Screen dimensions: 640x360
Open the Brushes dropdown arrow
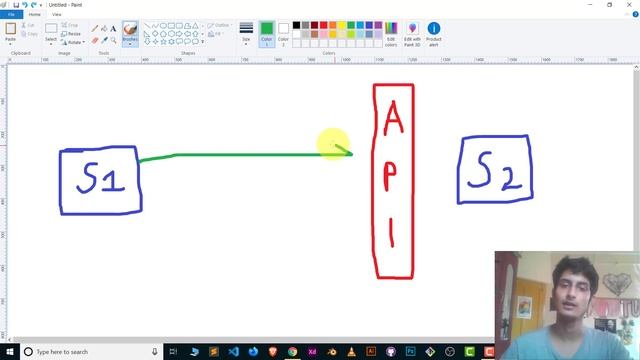tap(130, 43)
